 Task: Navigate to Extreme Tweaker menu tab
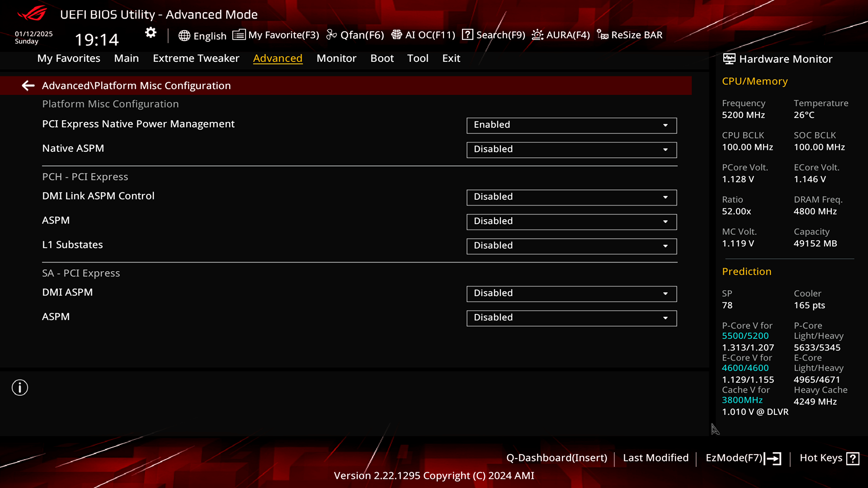[196, 58]
